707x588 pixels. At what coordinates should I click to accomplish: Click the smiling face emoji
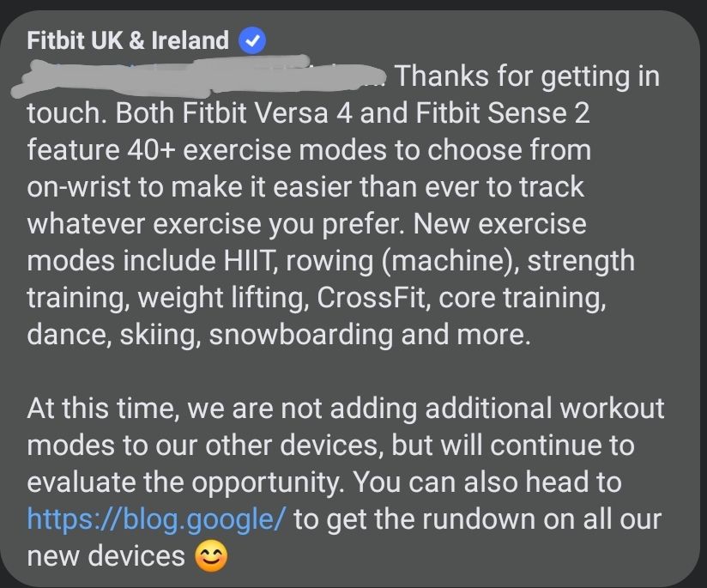pos(212,556)
